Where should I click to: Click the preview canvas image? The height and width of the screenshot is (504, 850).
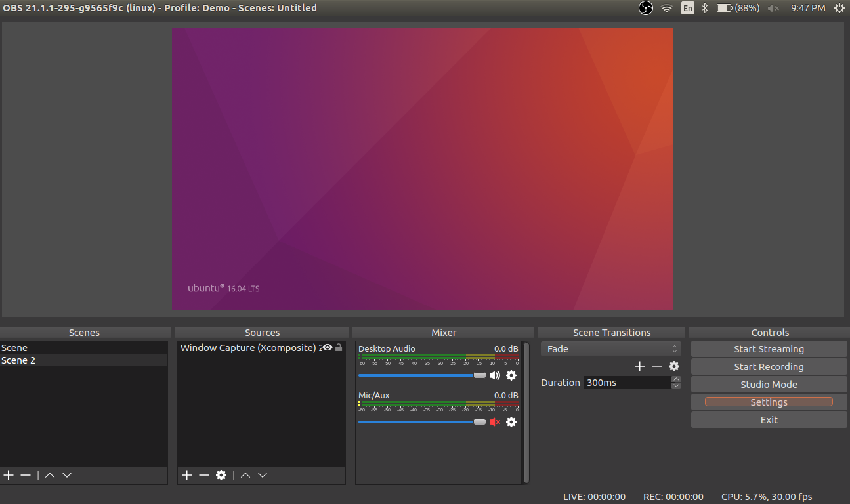click(423, 169)
